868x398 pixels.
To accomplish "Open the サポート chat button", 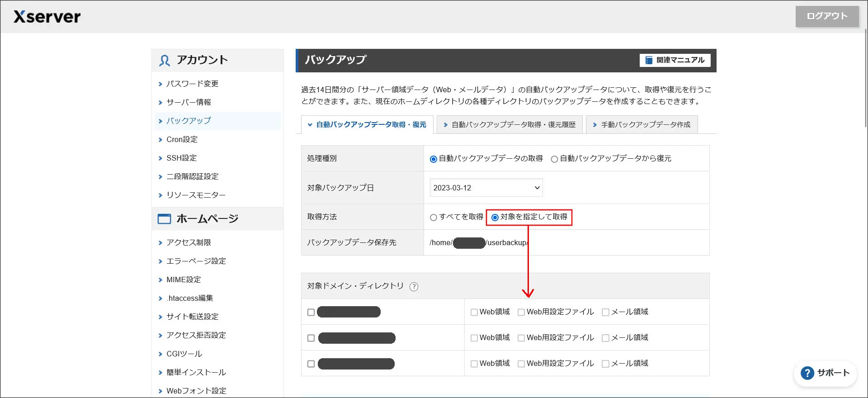I will (825, 373).
